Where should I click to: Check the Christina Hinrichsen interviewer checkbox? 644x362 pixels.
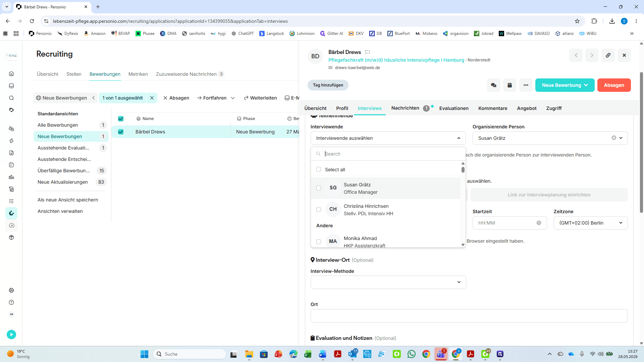point(319,209)
